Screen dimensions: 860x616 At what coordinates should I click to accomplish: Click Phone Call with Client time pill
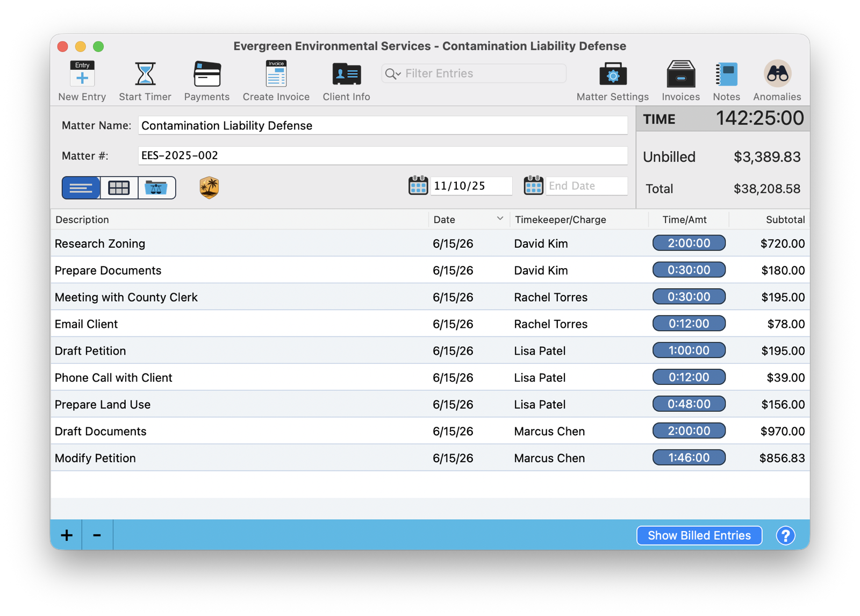pyautogui.click(x=689, y=377)
